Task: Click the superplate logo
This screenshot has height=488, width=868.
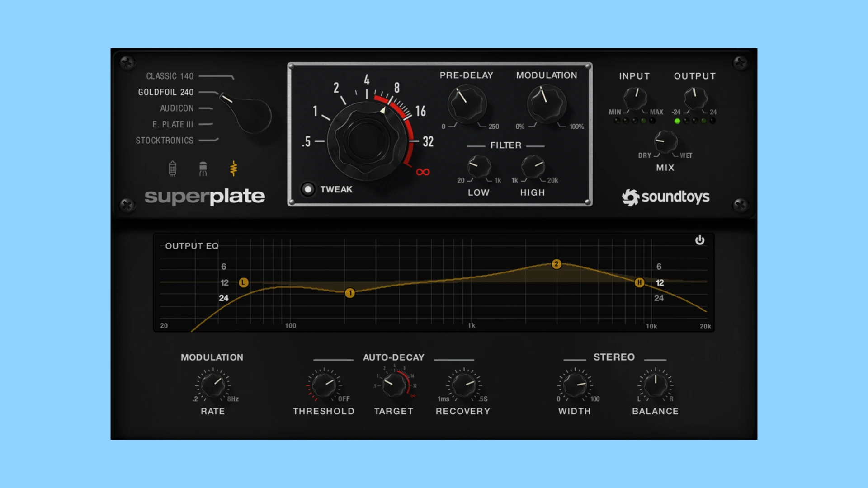Action: click(x=205, y=197)
